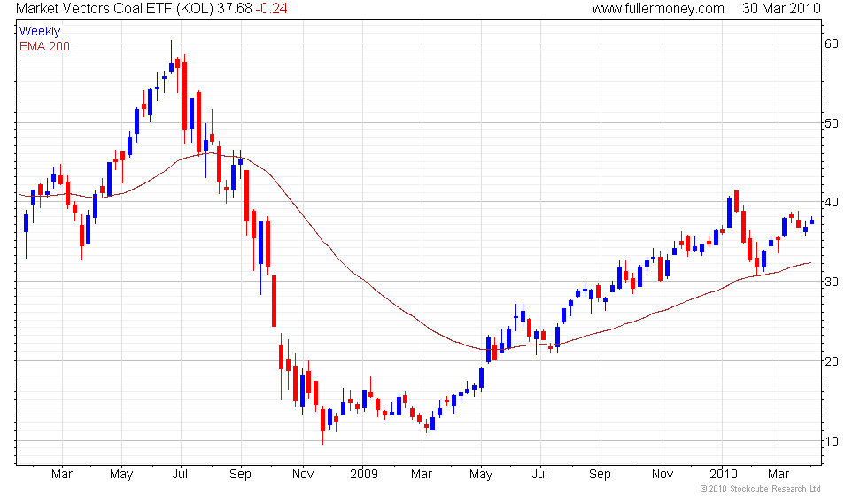Click the price change value -0.24
The height and width of the screenshot is (496, 868).
coord(271,8)
